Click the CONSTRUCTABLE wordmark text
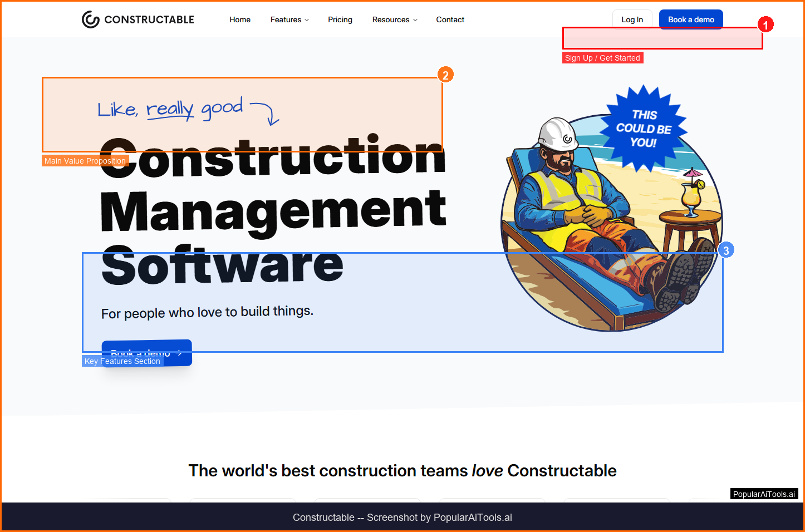 149,19
